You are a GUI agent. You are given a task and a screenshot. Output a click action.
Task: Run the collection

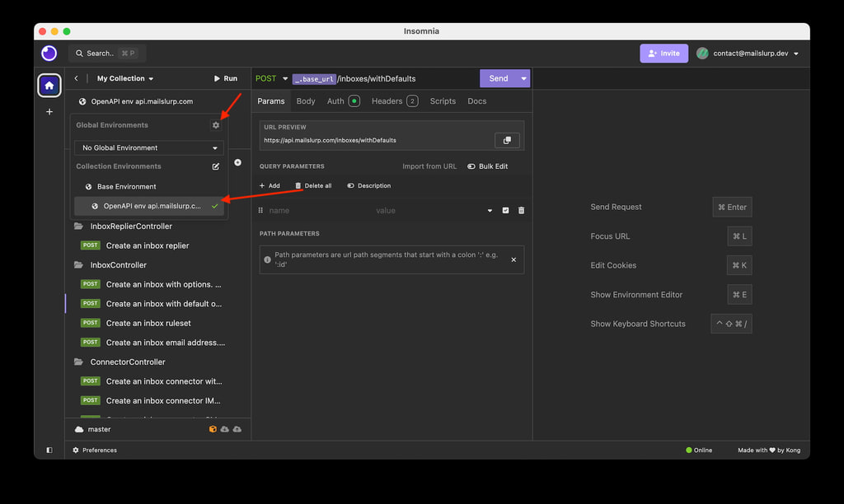pos(226,78)
